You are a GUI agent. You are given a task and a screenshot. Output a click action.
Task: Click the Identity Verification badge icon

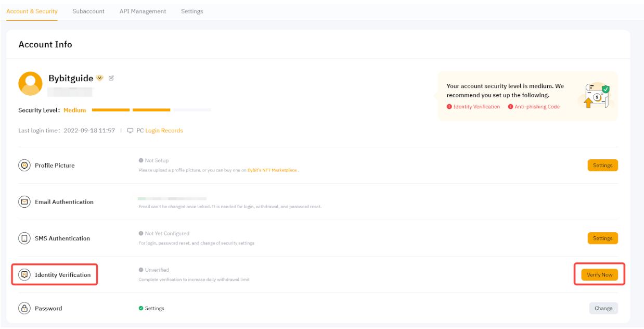(24, 275)
